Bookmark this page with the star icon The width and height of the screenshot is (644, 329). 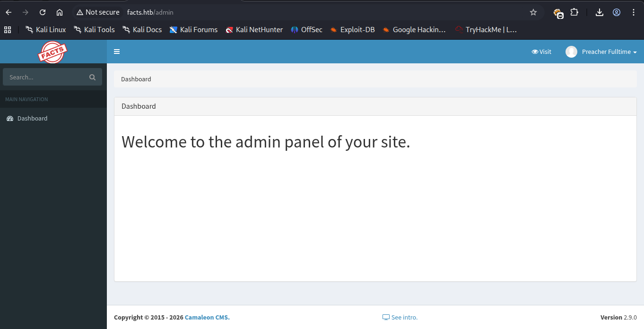[x=533, y=12]
